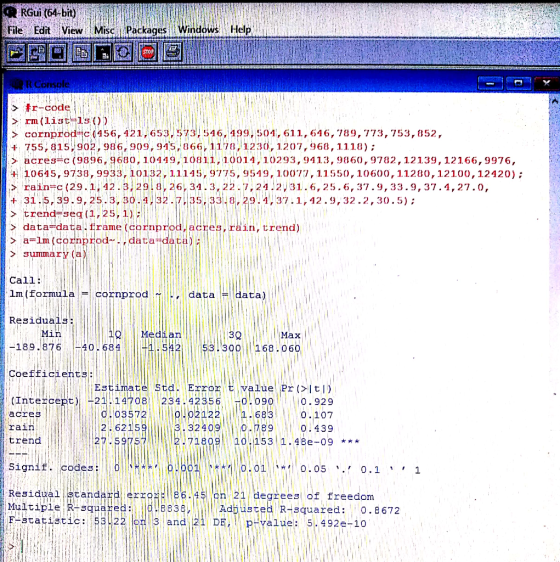Click the F-statistic p-value '5.492e-10'
Viewport: 560px width, 562px height.
(x=336, y=524)
